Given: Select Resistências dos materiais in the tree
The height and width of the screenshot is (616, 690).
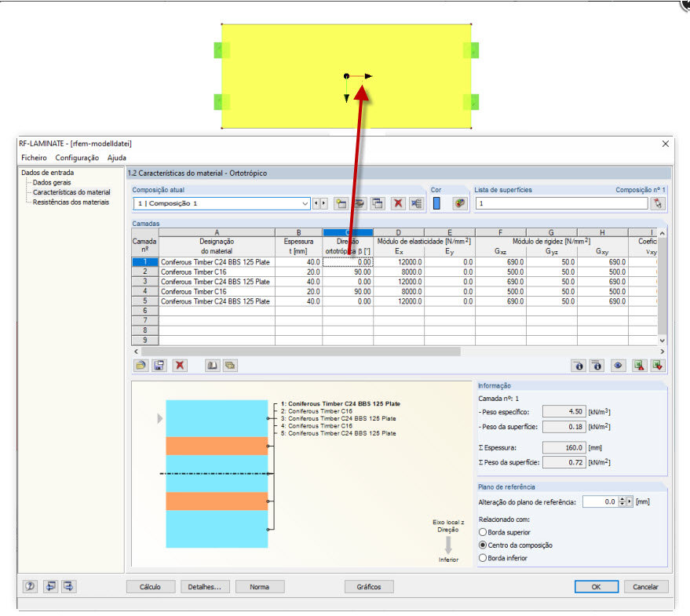Looking at the screenshot, I should tap(71, 202).
